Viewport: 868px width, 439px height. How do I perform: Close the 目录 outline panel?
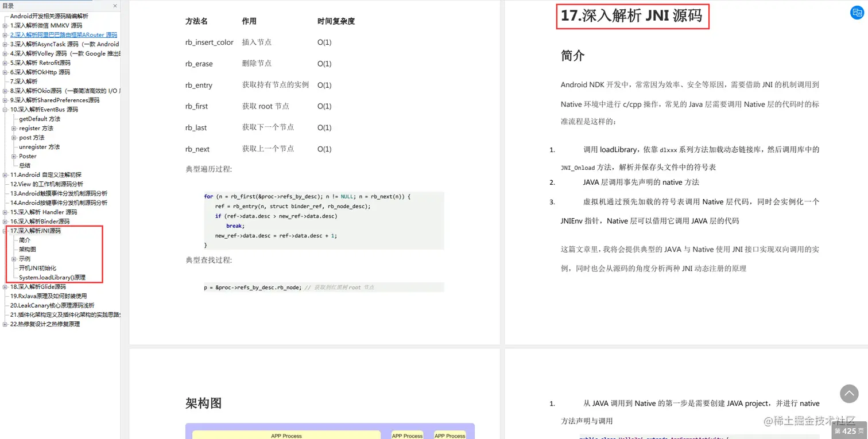(x=114, y=5)
